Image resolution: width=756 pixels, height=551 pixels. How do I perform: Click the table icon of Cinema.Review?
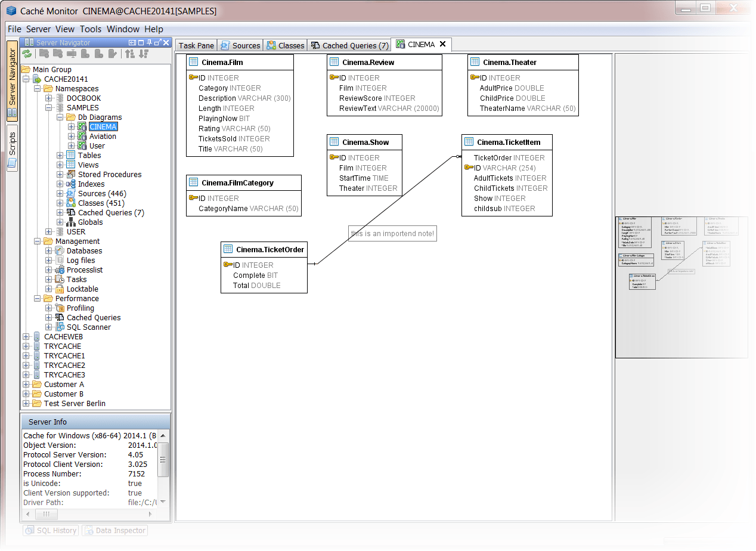[334, 62]
